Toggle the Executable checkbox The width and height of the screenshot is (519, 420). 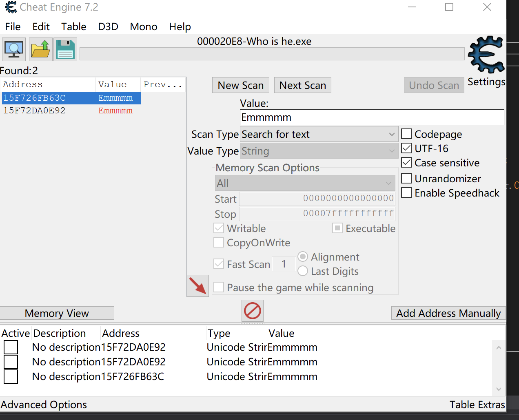click(x=337, y=228)
